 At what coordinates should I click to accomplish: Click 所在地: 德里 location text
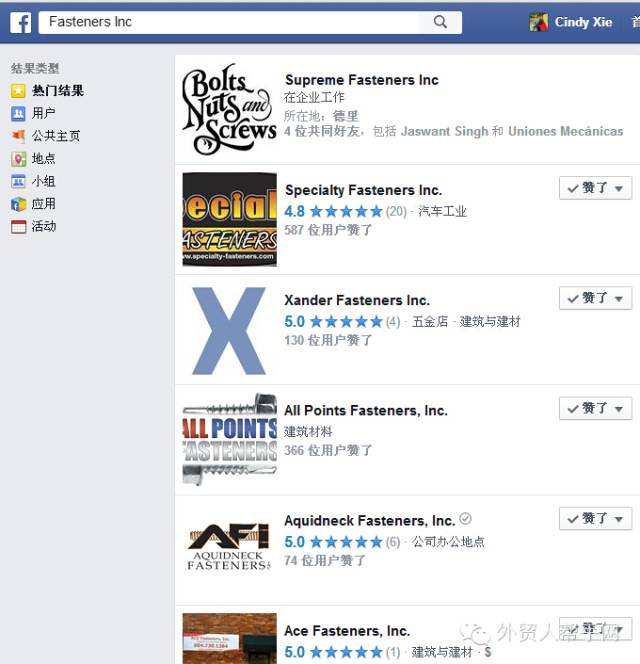(321, 116)
